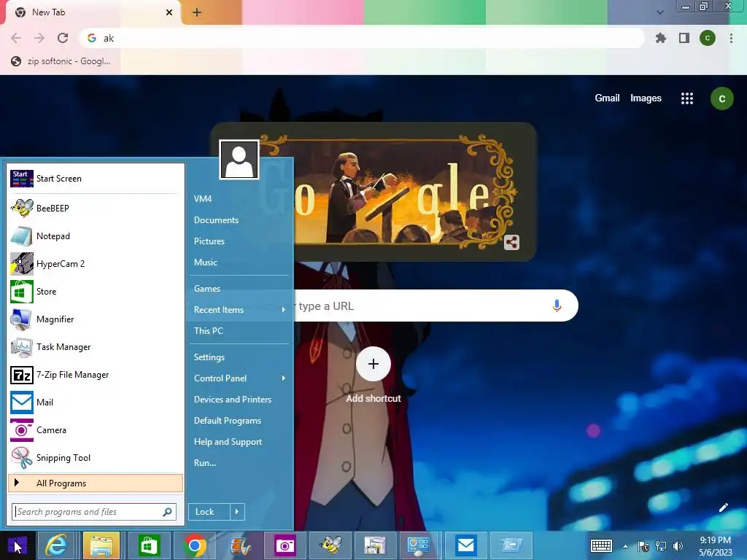Launch Magnifier from start menu
The image size is (747, 560).
click(96, 319)
